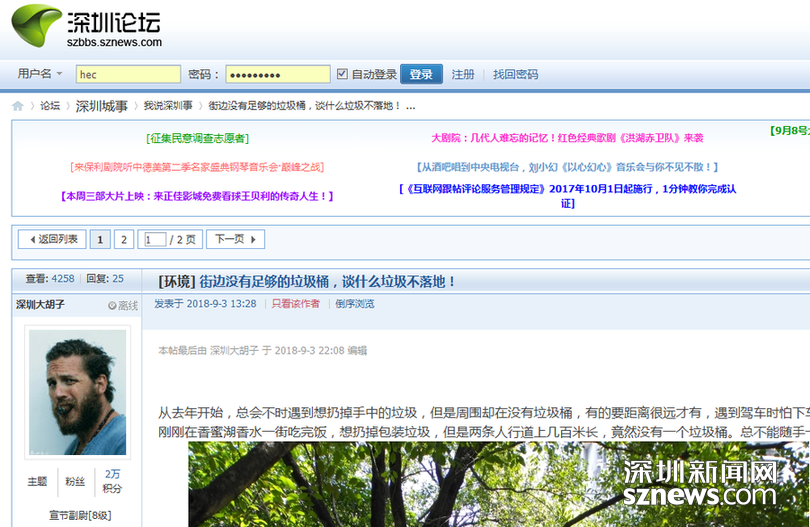This screenshot has width=810, height=527.
Task: Click 下一页 next page button
Action: click(x=238, y=239)
